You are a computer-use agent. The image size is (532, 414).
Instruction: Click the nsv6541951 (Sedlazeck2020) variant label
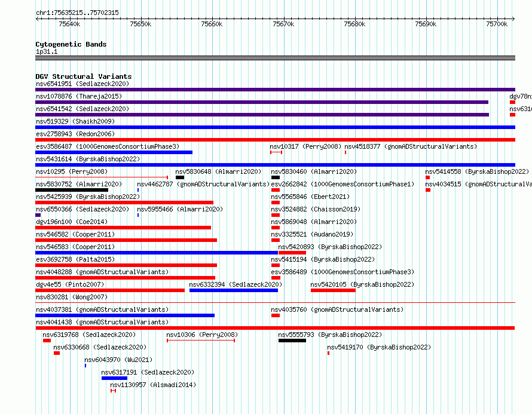pos(82,84)
